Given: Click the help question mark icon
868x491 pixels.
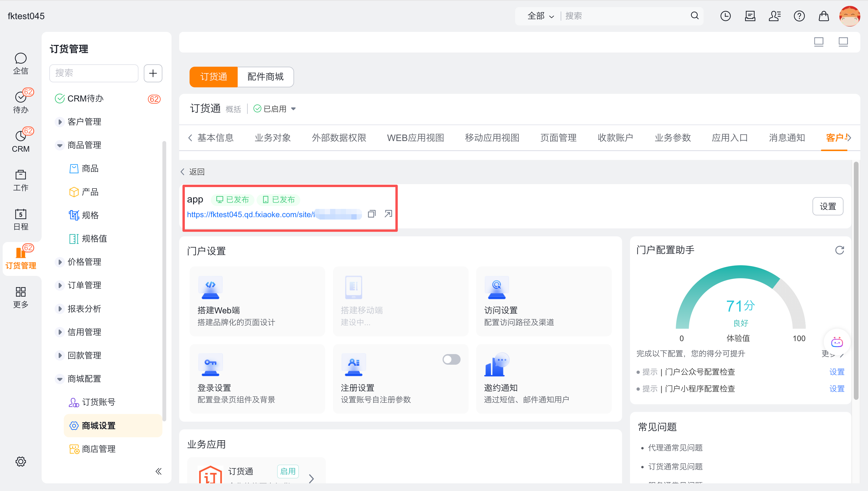Looking at the screenshot, I should click(799, 16).
